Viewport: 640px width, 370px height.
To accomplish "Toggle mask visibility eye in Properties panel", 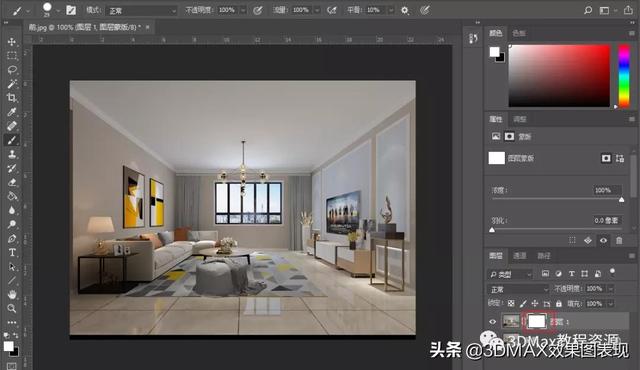I will click(603, 241).
